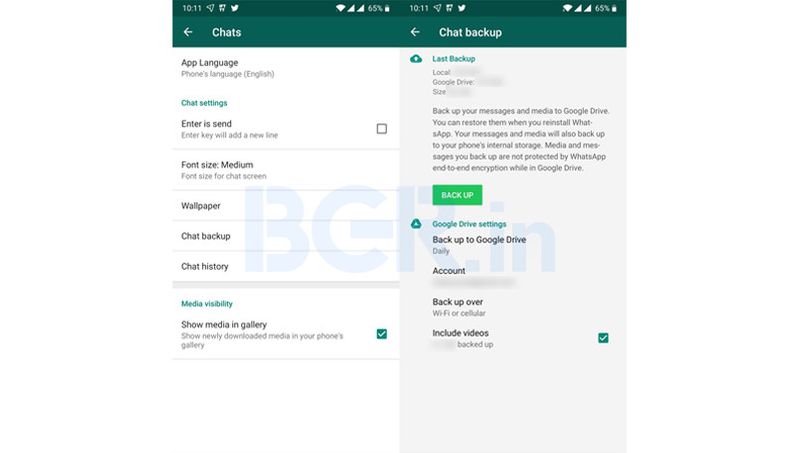Open Back up to Google Drive frequency

click(x=513, y=245)
